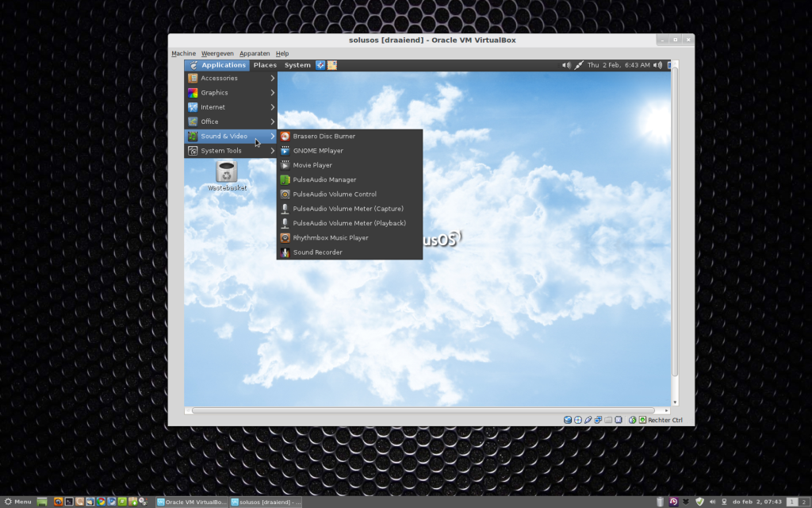The height and width of the screenshot is (508, 812).
Task: Click the web browser launcher in guest panel
Action: tap(320, 65)
